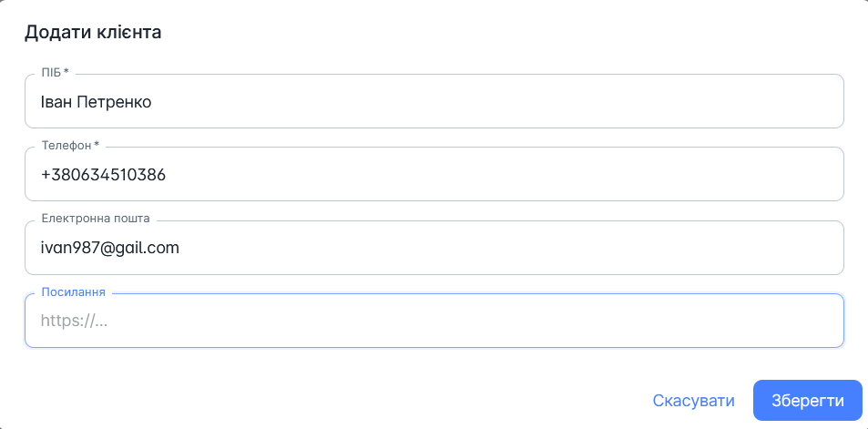Click the gail.com domain in email
This screenshot has width=868, height=429.
pyautogui.click(x=147, y=248)
